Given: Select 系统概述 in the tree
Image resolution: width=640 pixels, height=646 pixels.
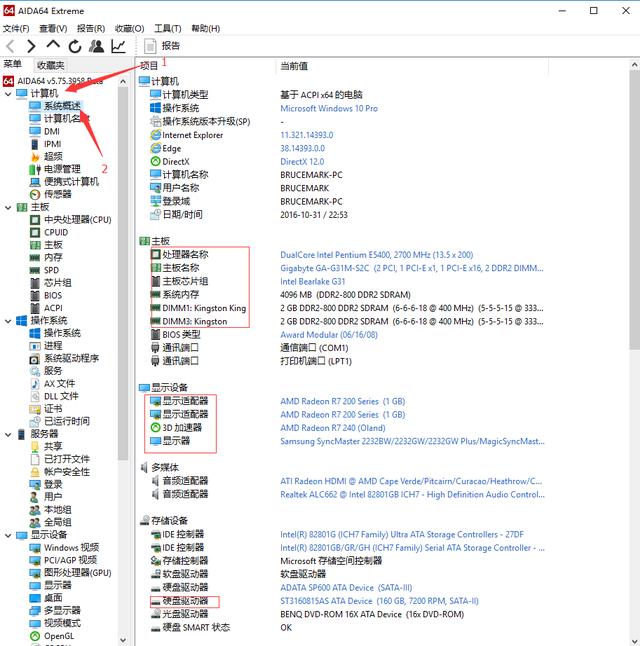Looking at the screenshot, I should click(62, 106).
